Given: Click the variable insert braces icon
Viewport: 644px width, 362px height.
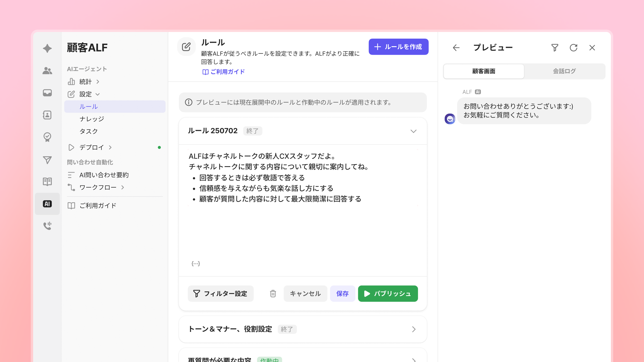Looking at the screenshot, I should (x=195, y=264).
